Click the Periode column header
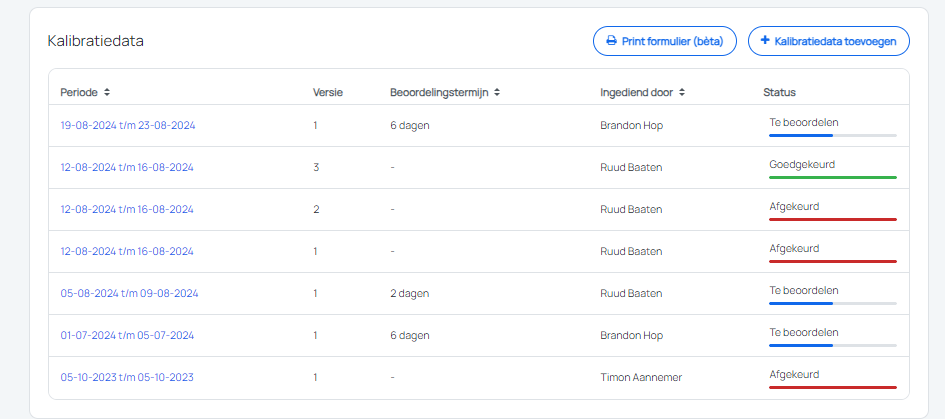 pos(80,93)
